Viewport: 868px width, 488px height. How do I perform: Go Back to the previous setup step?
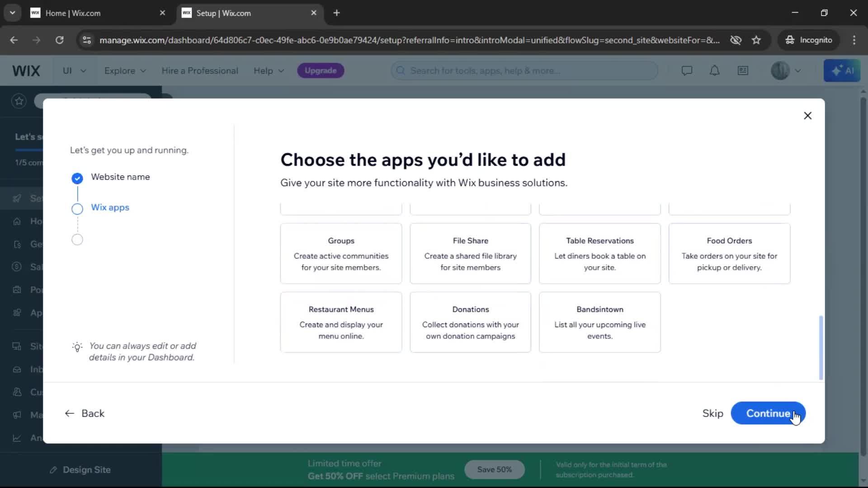coord(85,413)
